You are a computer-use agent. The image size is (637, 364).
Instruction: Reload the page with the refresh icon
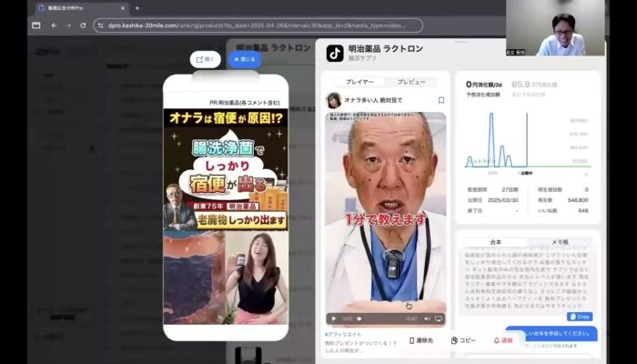click(83, 25)
